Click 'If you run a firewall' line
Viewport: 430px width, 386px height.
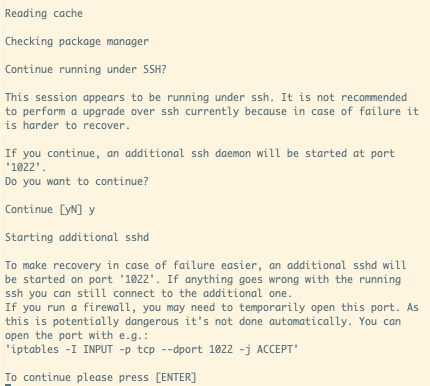click(212, 307)
